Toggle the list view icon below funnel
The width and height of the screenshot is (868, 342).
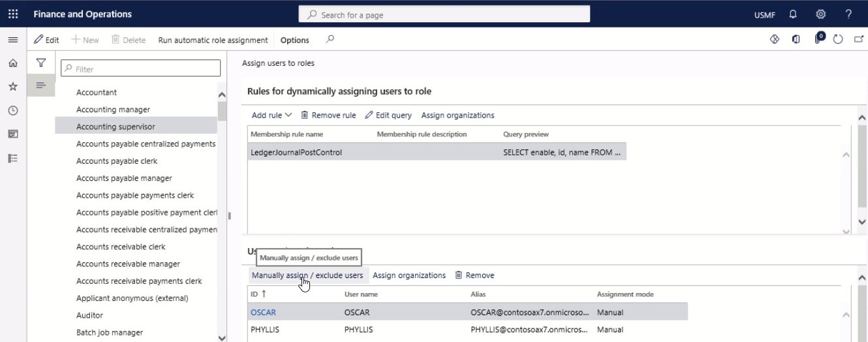click(40, 85)
